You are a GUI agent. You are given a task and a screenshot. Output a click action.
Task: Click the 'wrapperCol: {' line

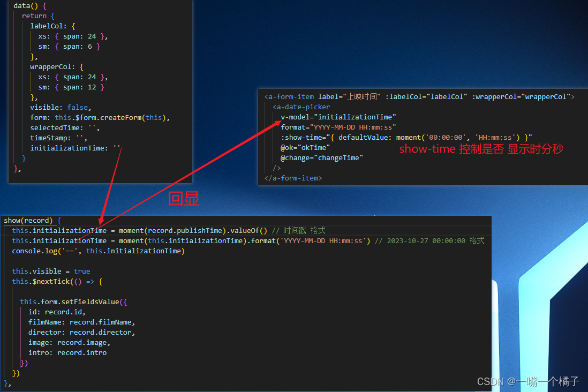57,67
